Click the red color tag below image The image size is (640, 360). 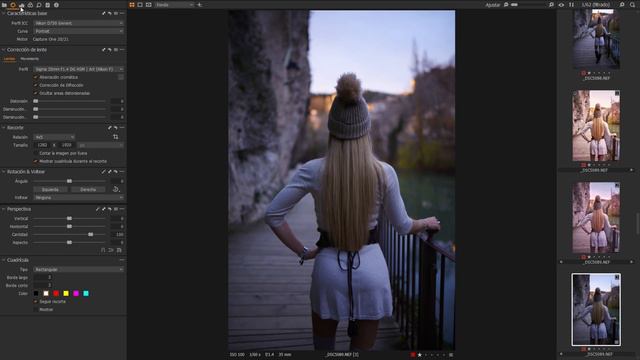coord(413,355)
